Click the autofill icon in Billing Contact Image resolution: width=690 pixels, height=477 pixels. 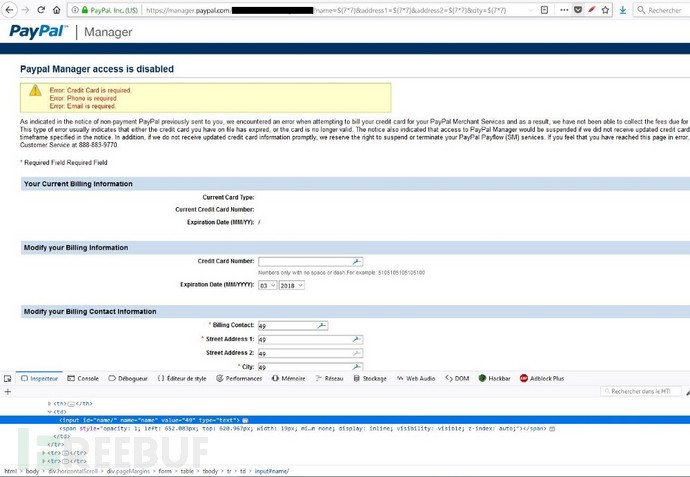click(x=321, y=326)
